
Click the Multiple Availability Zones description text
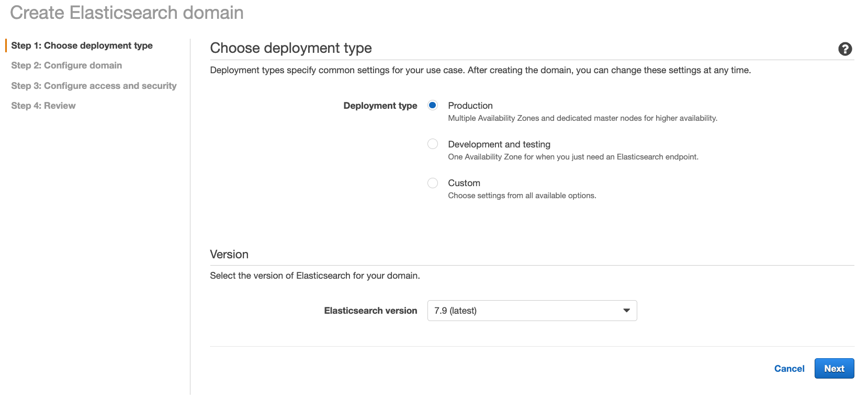tap(582, 118)
